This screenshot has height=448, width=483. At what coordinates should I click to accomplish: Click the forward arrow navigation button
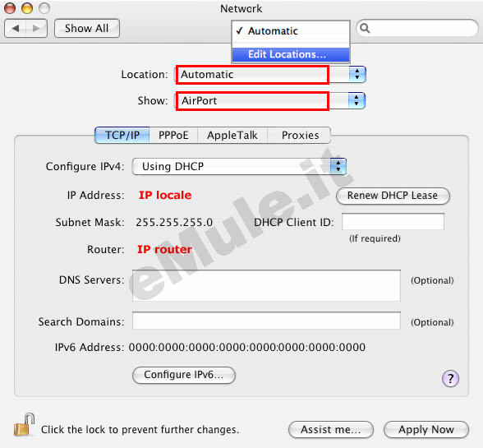pyautogui.click(x=37, y=29)
